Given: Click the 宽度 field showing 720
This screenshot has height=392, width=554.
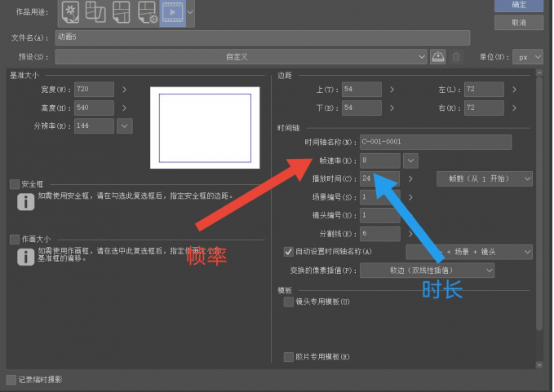Looking at the screenshot, I should [94, 90].
